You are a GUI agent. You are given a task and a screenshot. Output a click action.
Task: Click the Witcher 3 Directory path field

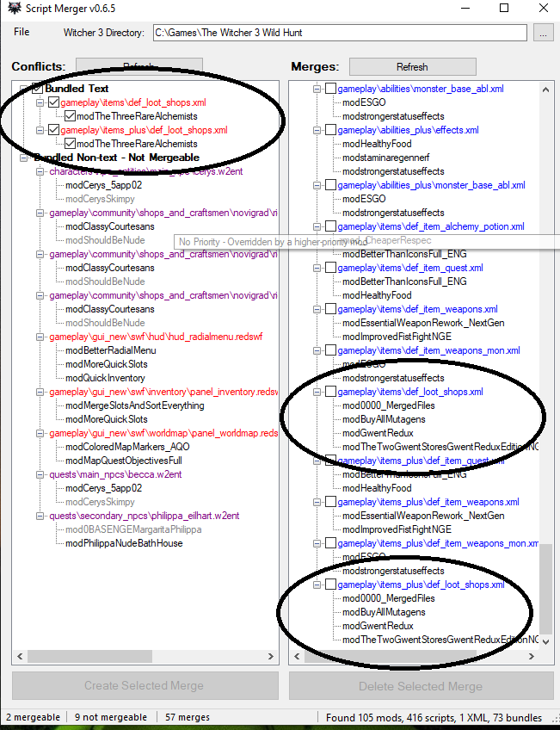340,33
